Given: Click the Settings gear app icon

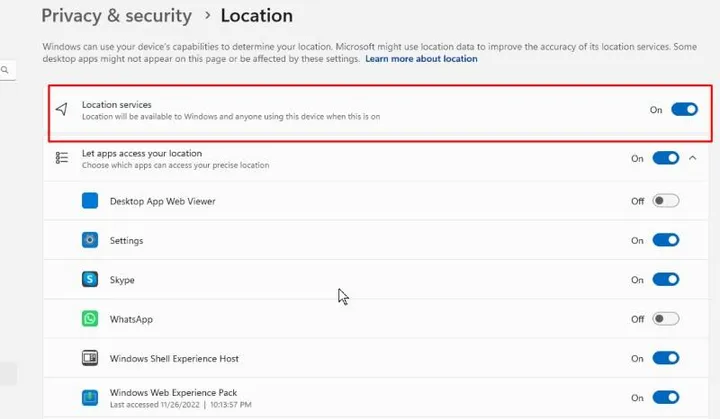Looking at the screenshot, I should [x=90, y=240].
